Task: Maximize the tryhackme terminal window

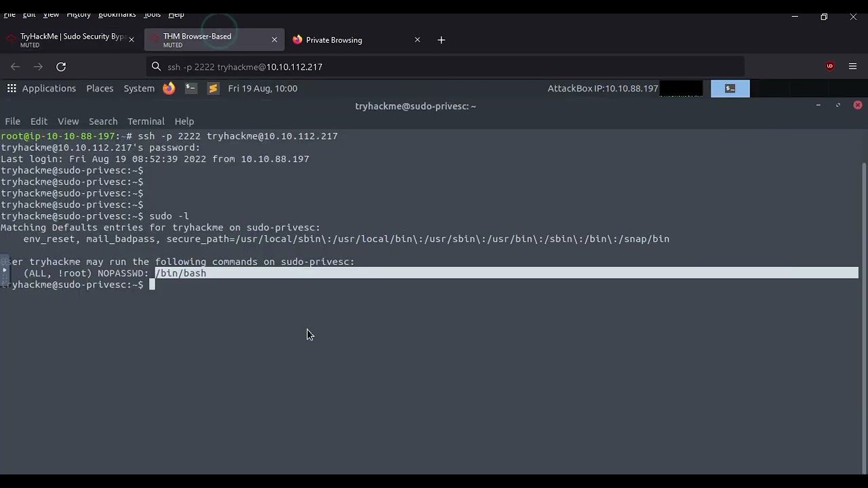Action: click(x=837, y=105)
